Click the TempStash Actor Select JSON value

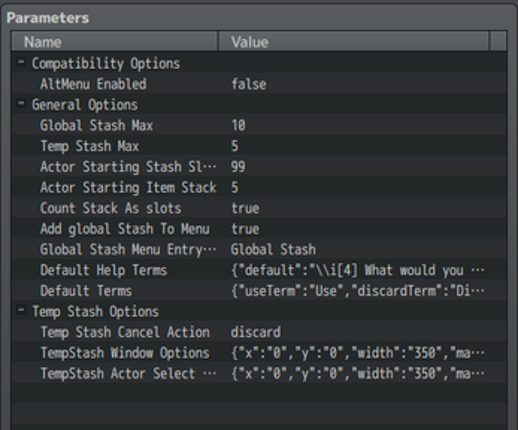[x=358, y=373]
